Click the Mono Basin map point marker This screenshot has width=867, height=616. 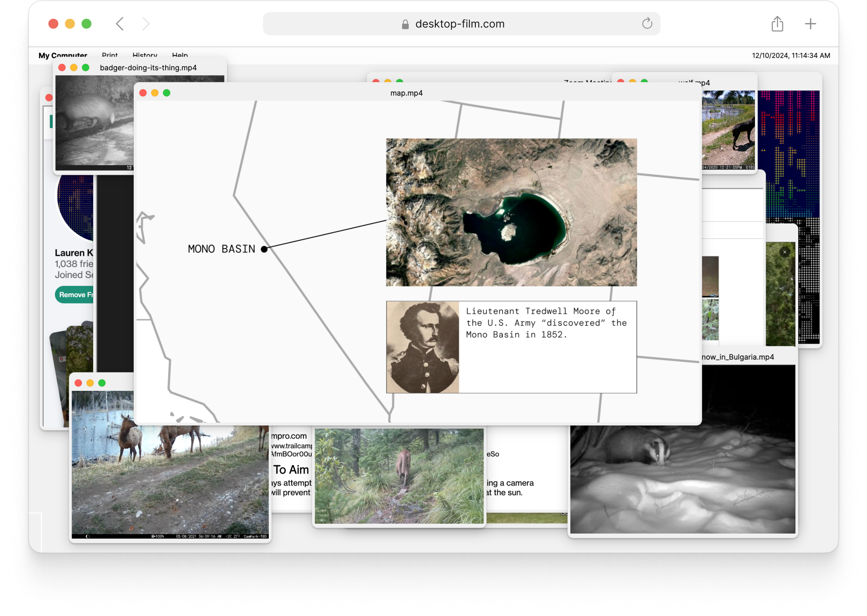264,249
